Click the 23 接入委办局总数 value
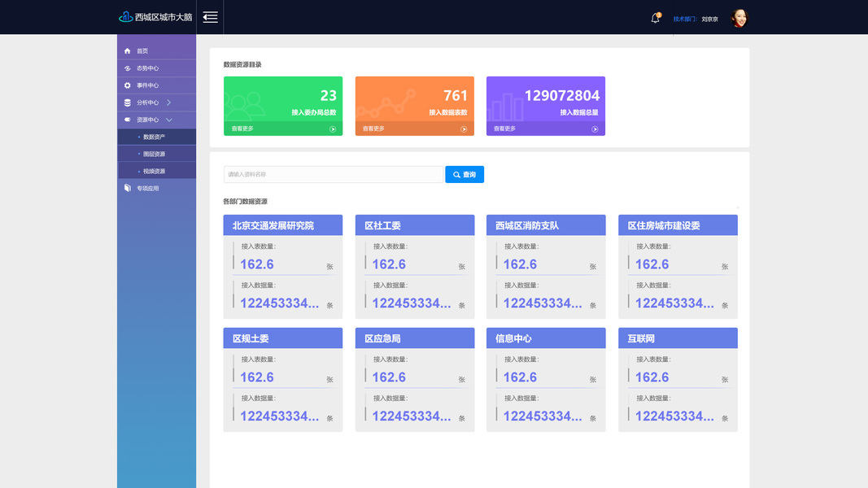Viewport: 868px width, 488px height. [x=329, y=96]
